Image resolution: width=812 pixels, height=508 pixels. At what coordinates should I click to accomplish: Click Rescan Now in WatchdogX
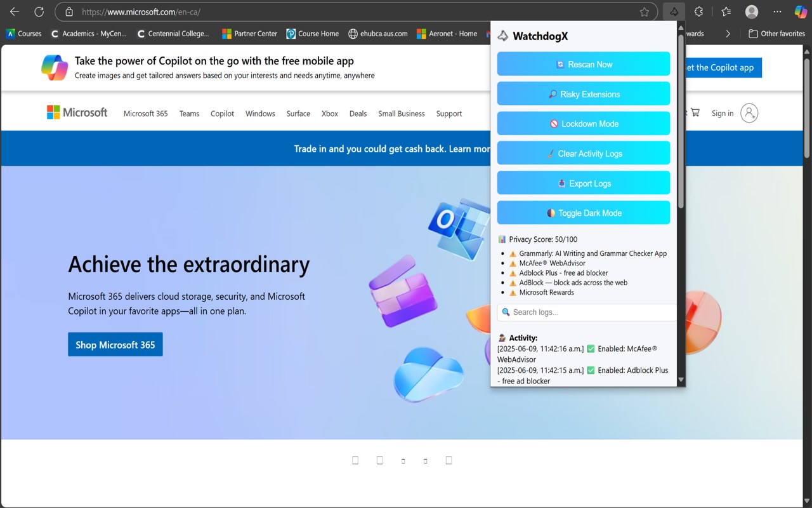(x=584, y=64)
